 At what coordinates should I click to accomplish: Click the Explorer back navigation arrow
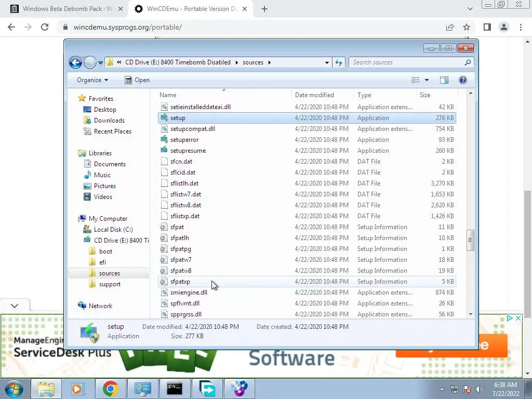point(75,62)
